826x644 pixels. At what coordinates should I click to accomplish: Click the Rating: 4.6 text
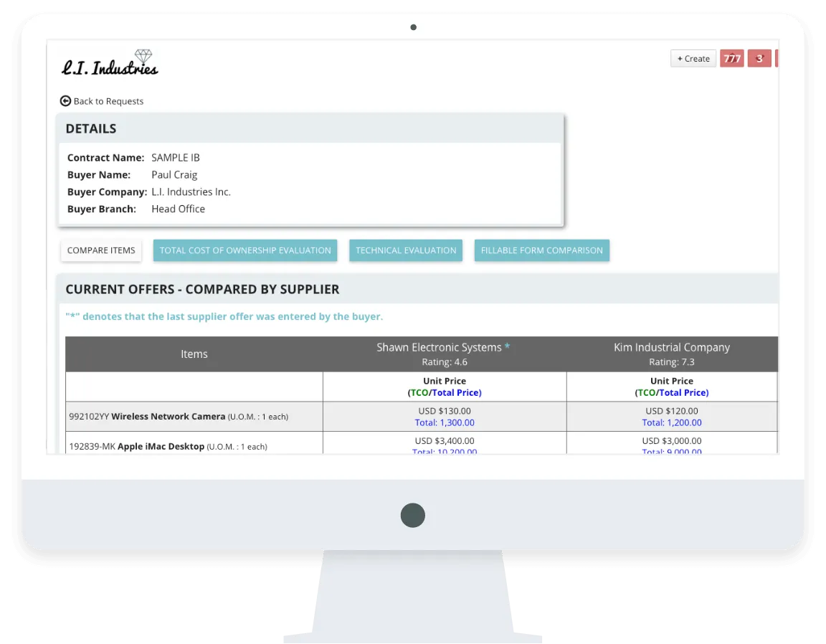(444, 362)
